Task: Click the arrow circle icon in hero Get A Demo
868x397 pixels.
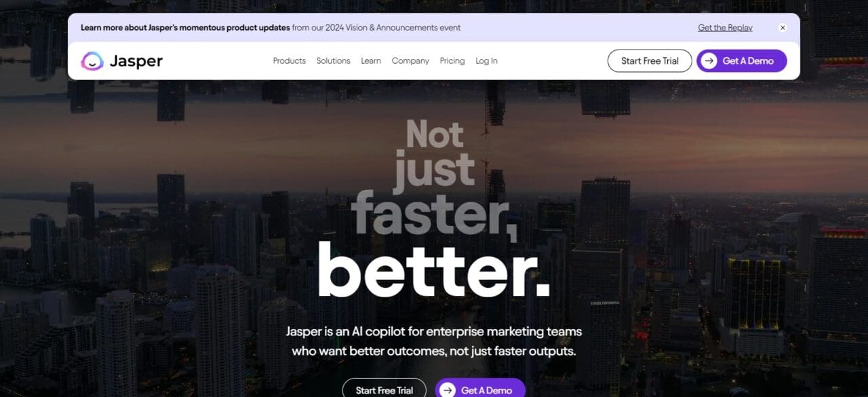Action: click(448, 390)
